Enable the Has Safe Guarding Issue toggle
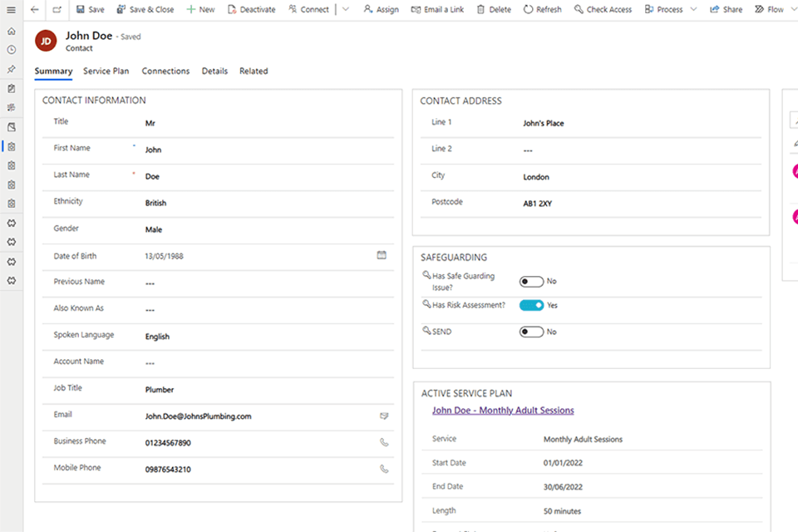The height and width of the screenshot is (532, 798). [531, 282]
